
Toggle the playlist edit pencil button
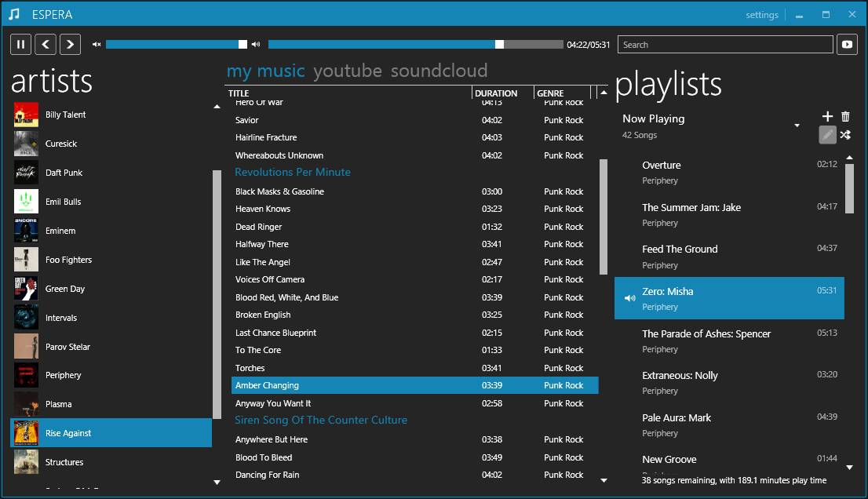point(827,135)
